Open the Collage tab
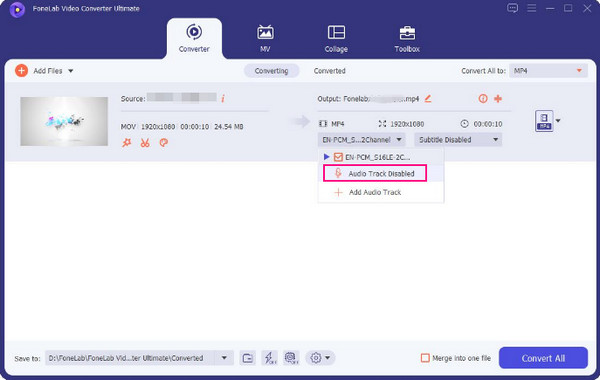 [x=336, y=38]
